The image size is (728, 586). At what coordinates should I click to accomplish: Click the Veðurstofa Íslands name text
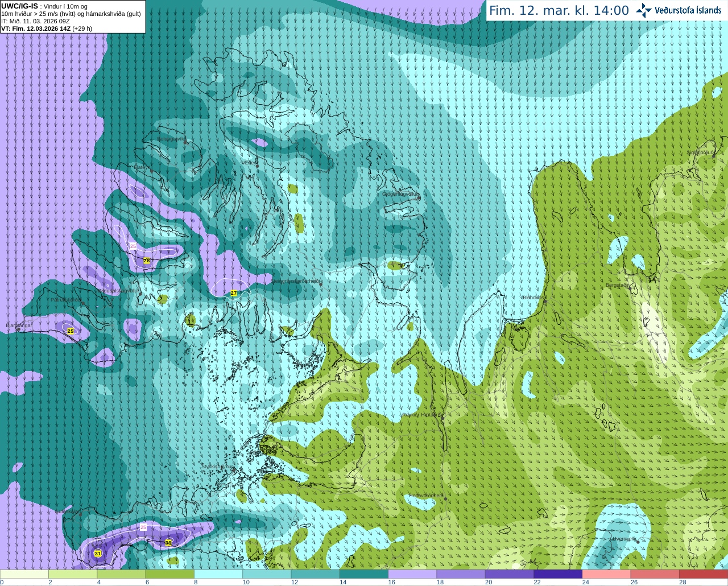click(688, 10)
